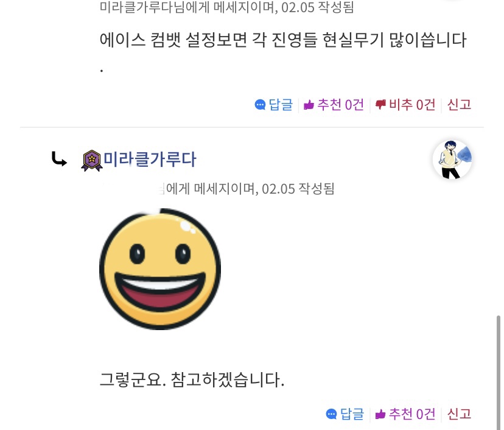Click the purple star badge beside 미라클가루다

point(92,160)
